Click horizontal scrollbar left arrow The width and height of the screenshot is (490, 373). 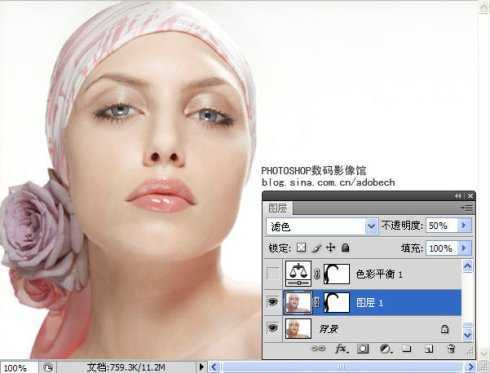coord(214,367)
